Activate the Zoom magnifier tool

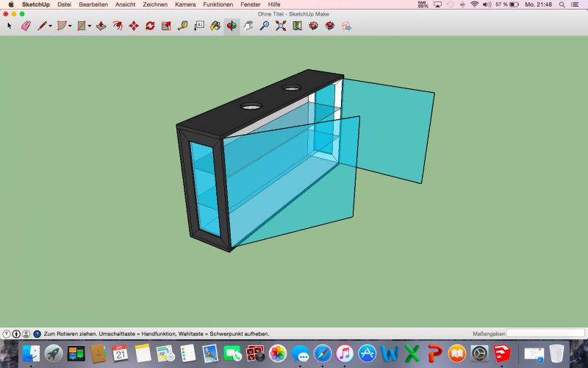pyautogui.click(x=264, y=26)
